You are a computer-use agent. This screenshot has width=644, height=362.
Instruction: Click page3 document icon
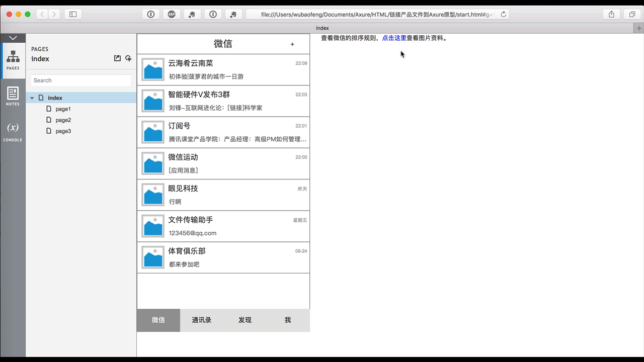click(x=49, y=131)
